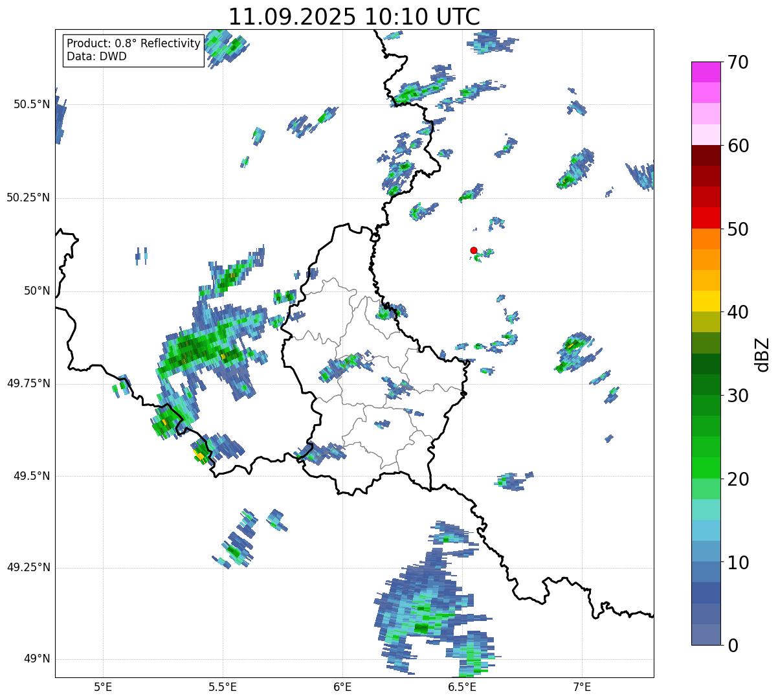
Task: Click the colorbar tick label 50
Action: (738, 229)
